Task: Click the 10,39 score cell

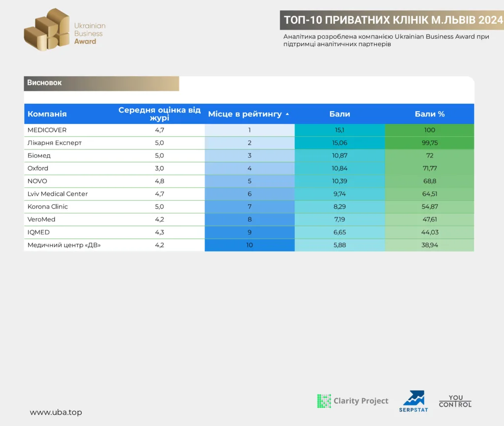Action: [x=340, y=181]
